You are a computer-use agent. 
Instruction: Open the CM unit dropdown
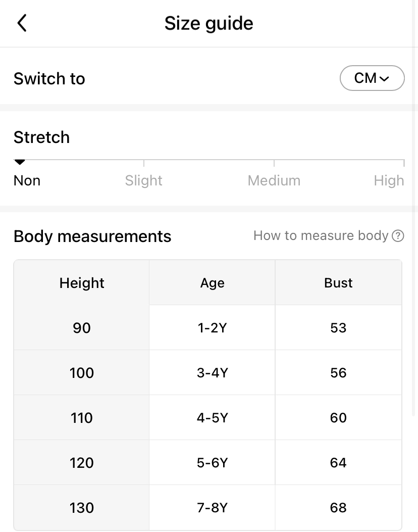[372, 78]
